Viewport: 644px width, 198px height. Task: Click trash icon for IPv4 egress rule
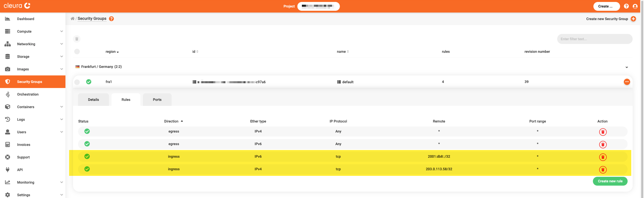click(602, 132)
